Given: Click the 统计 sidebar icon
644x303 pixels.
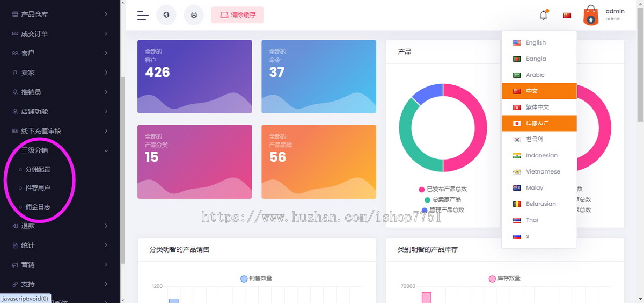Looking at the screenshot, I should pyautogui.click(x=16, y=246).
